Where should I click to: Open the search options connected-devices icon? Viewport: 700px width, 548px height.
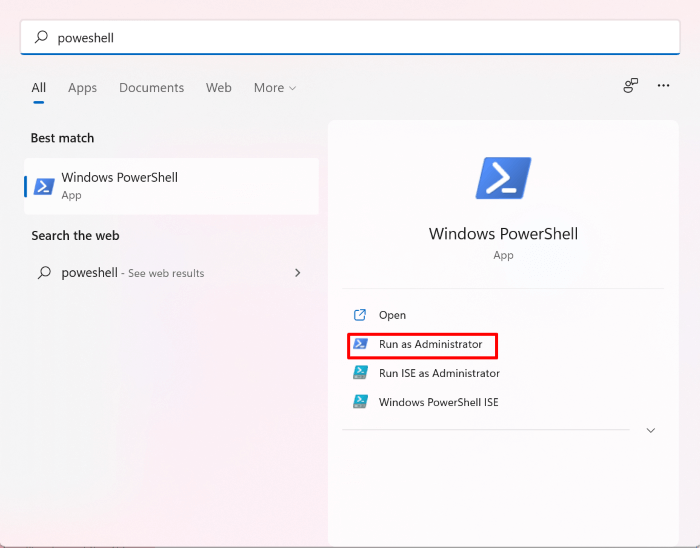(630, 86)
